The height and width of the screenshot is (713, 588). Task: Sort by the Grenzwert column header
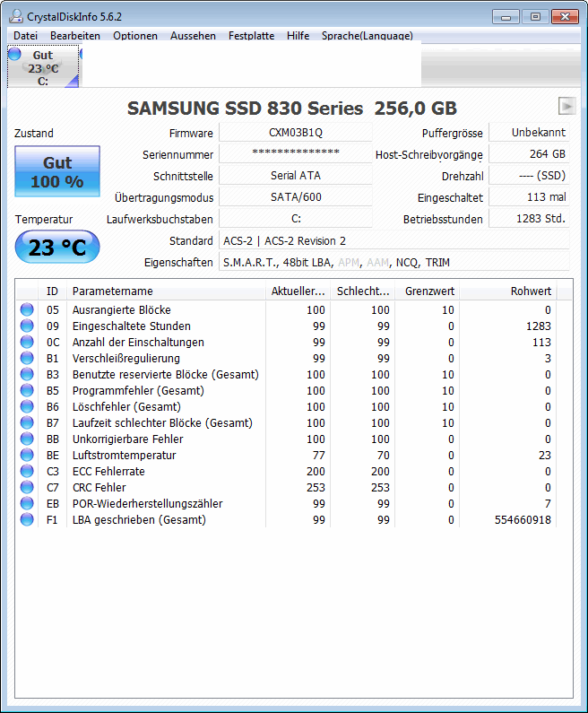click(428, 291)
